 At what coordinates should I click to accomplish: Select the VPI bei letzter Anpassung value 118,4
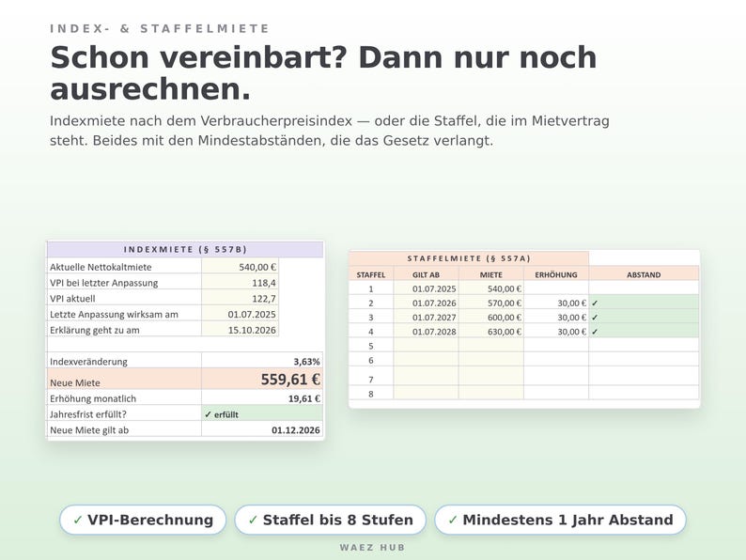(240, 283)
